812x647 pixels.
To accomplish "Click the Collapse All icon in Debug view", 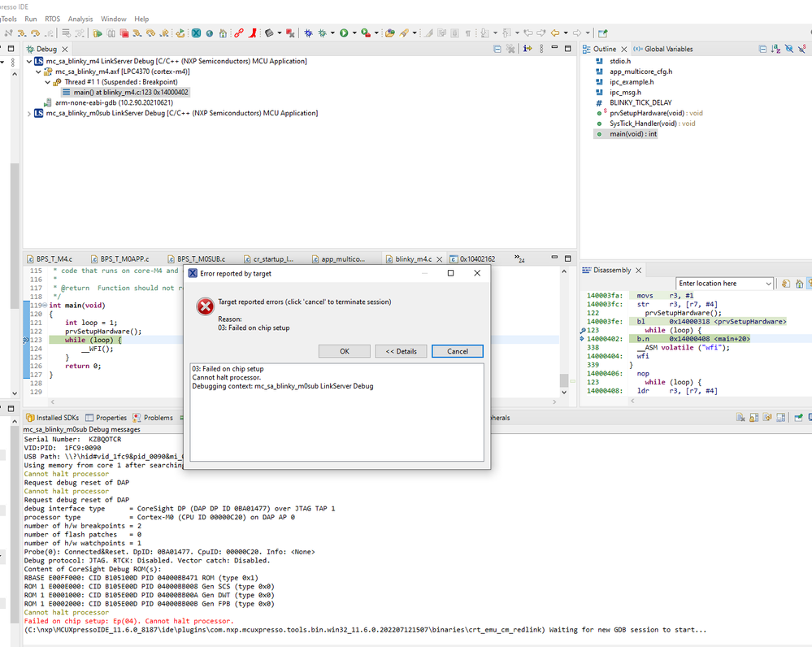I will pos(497,49).
